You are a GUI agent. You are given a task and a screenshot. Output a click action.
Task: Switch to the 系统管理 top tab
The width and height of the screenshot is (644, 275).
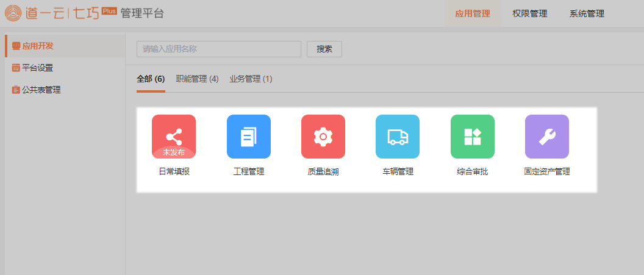587,13
